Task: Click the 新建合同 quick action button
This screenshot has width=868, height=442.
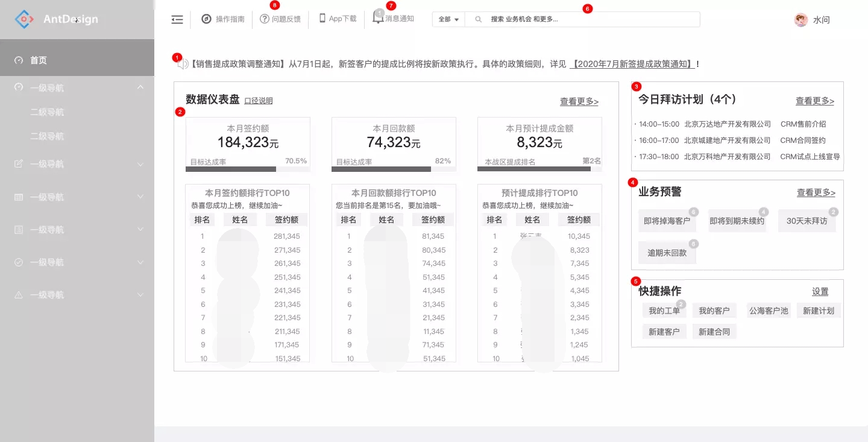Action: click(x=714, y=332)
